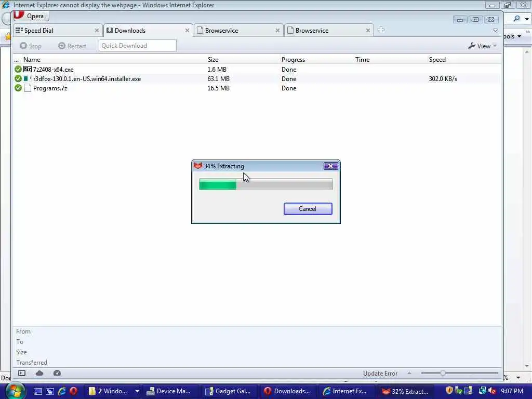Click Switch Between Windows quick launch icon
Image resolution: width=532 pixels, height=399 pixels.
click(x=50, y=391)
